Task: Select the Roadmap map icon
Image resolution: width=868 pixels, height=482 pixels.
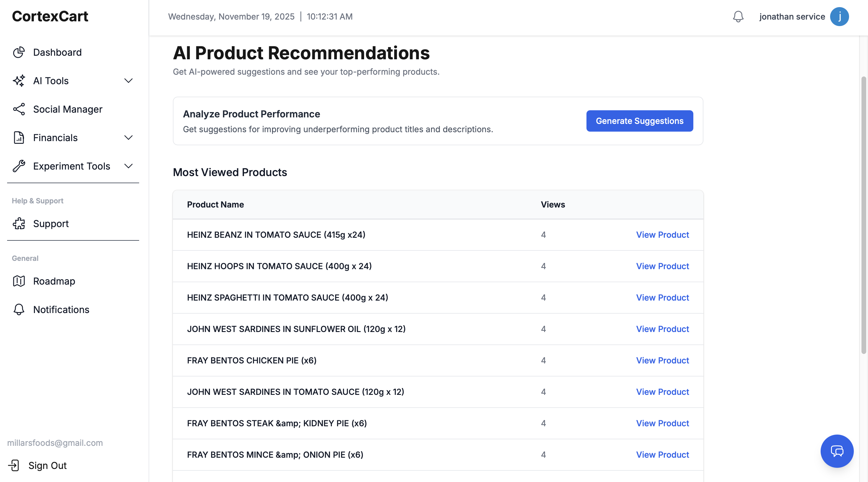Action: pos(19,281)
